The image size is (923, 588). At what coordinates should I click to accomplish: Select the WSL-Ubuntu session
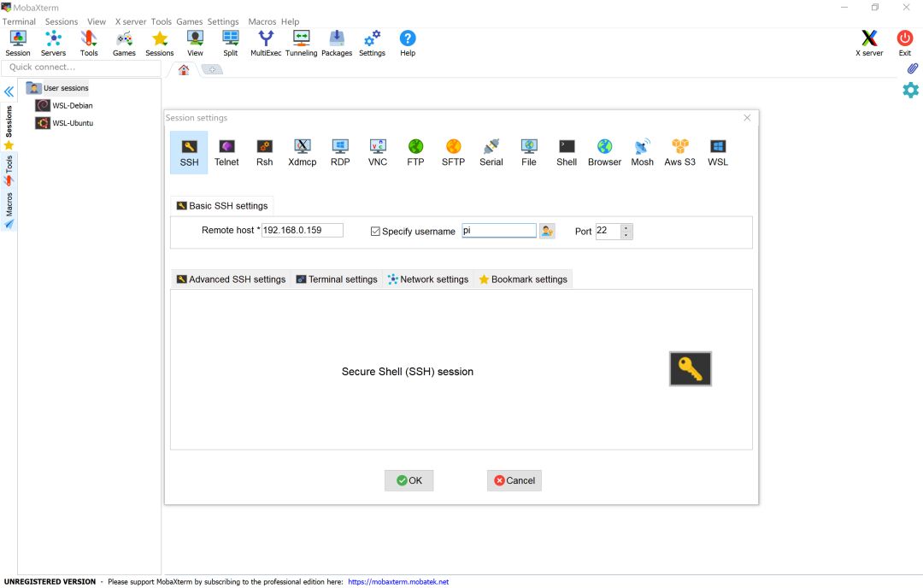(64, 123)
